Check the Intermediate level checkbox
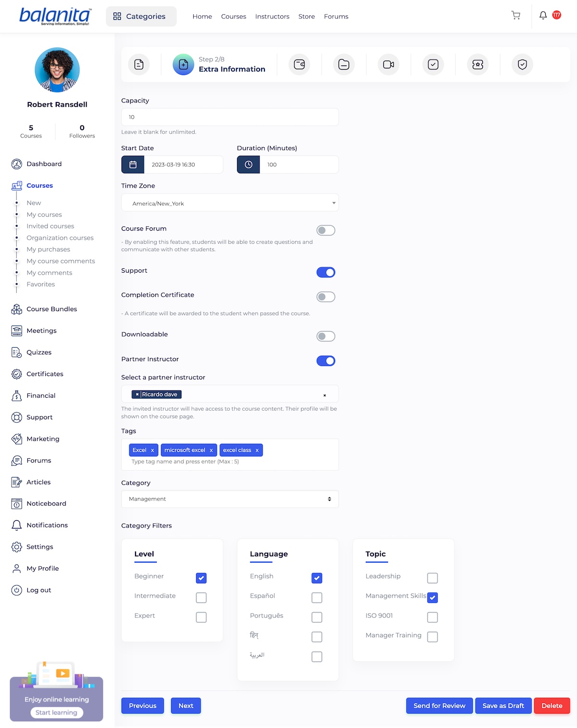This screenshot has width=577, height=728. click(x=201, y=598)
